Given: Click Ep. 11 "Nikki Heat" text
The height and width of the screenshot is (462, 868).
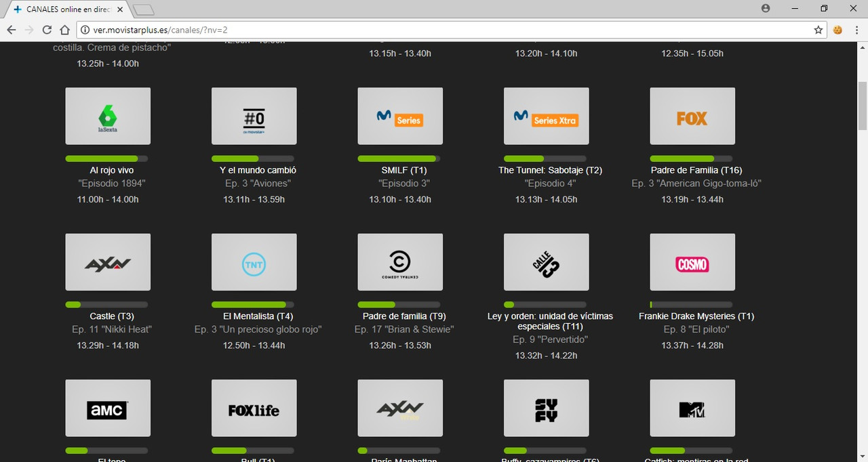Looking at the screenshot, I should tap(112, 330).
